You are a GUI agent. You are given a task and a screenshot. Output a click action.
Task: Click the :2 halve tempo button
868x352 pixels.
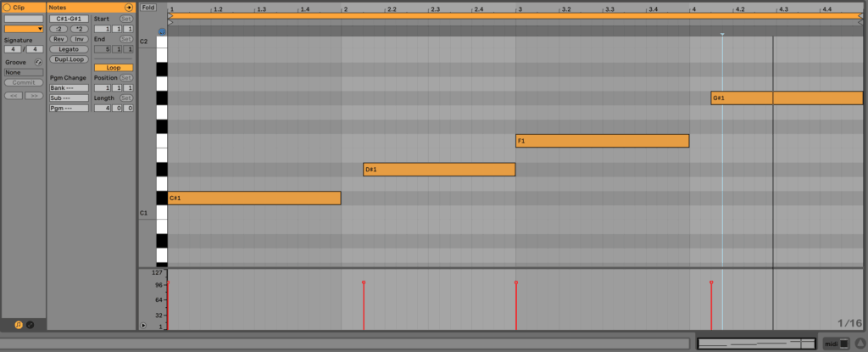click(58, 29)
